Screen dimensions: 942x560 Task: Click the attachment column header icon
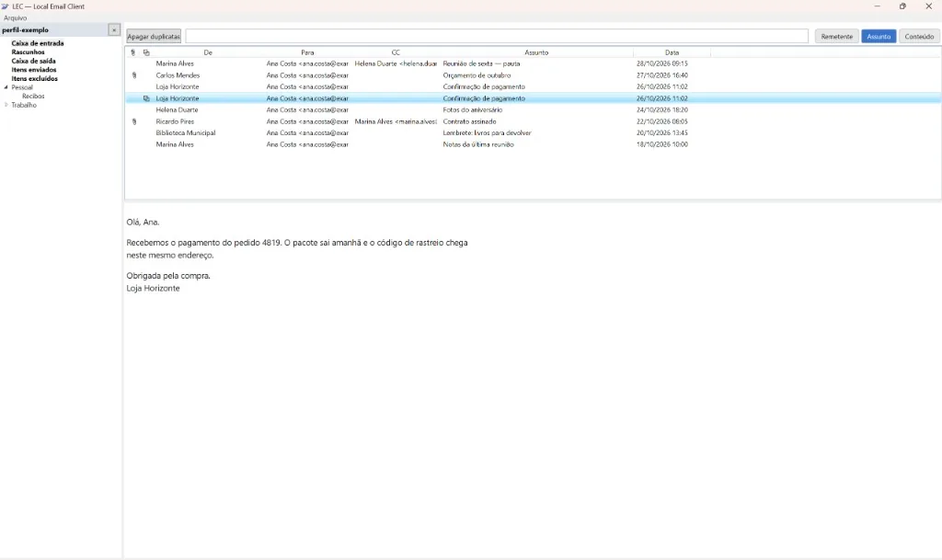coord(132,52)
